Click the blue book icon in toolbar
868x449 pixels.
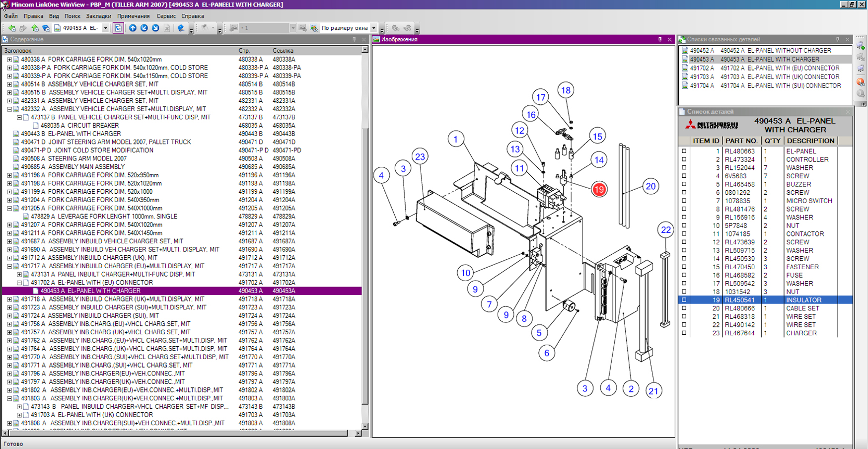[181, 28]
